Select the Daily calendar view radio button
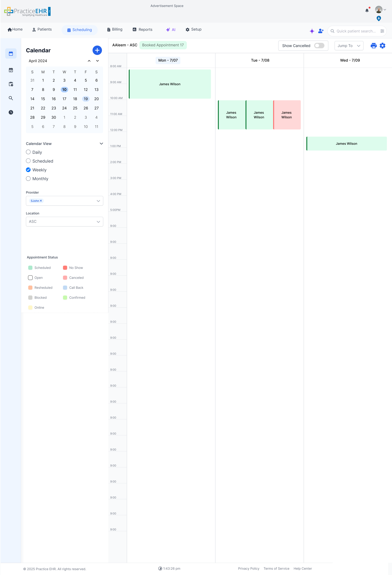The height and width of the screenshot is (575, 392). (x=28, y=152)
